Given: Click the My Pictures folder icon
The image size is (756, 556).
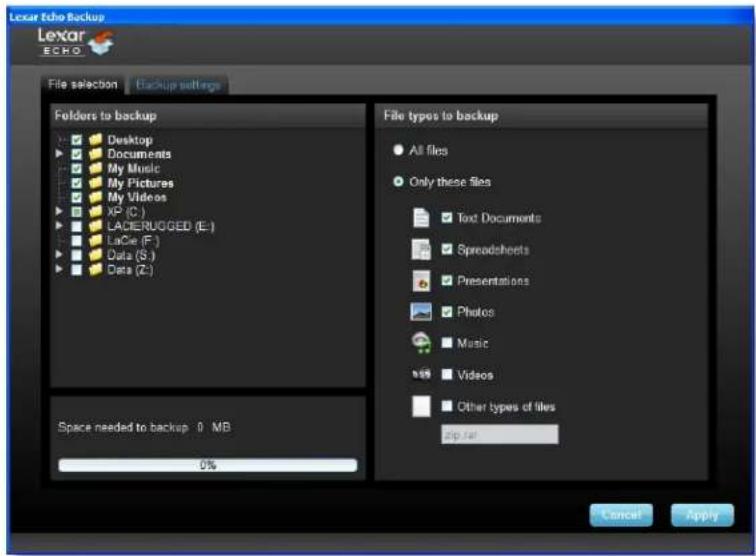Looking at the screenshot, I should tap(95, 183).
